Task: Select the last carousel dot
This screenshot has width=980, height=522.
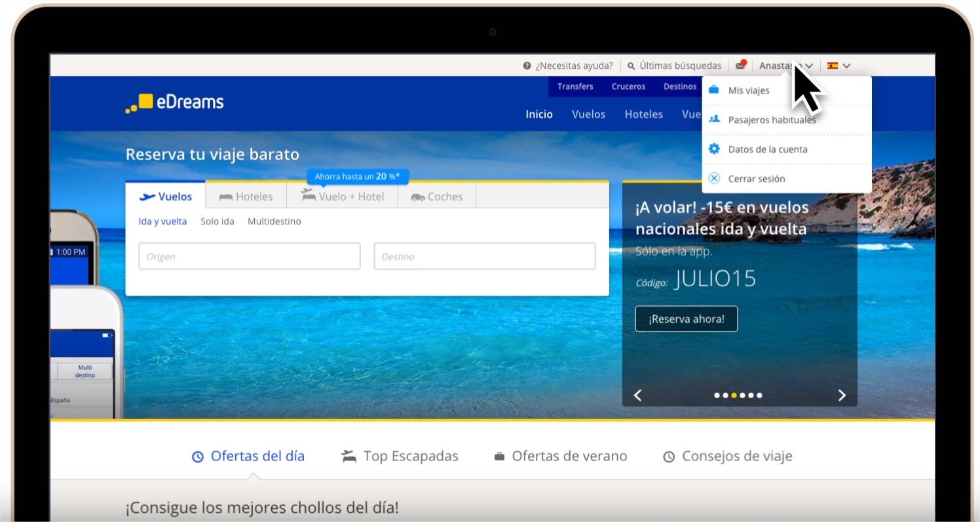Action: 759,395
